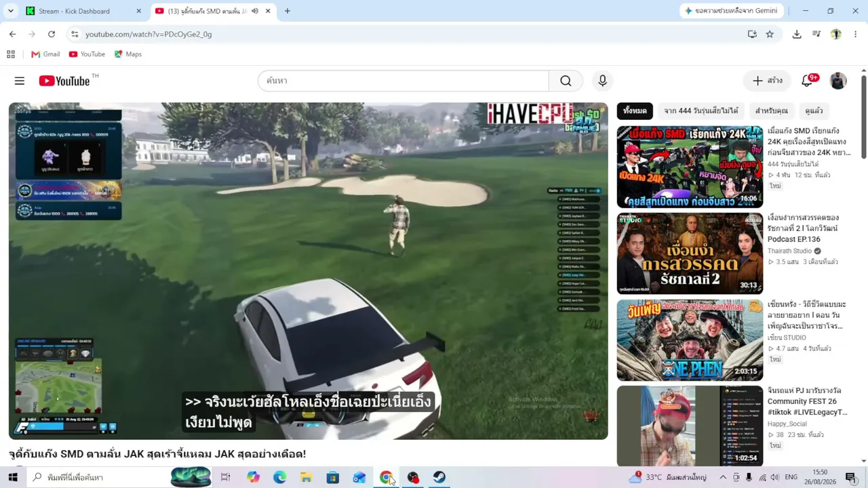Open Task View from the taskbar

tap(226, 477)
